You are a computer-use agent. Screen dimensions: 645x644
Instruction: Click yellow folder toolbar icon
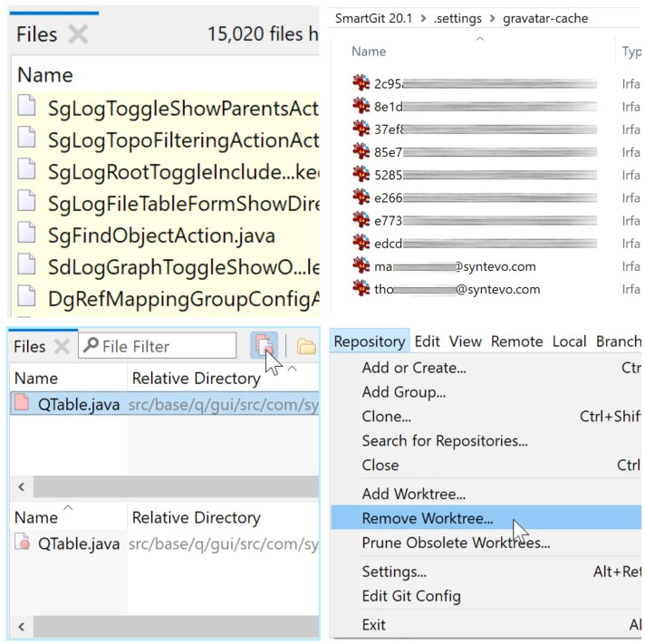[306, 346]
